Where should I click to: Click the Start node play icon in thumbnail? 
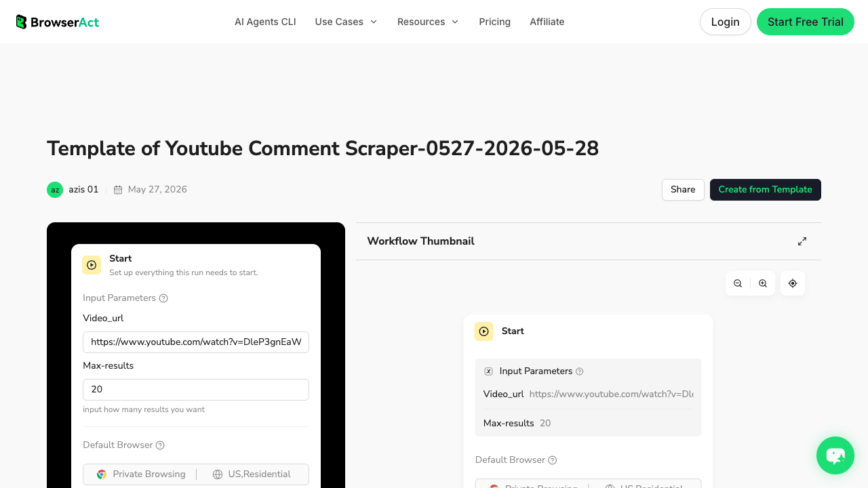484,331
